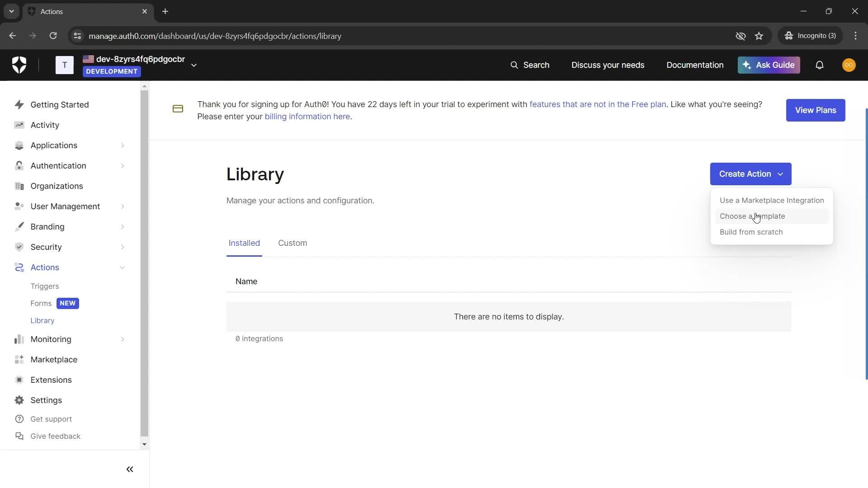Click the Organizations building icon
The image size is (868, 488).
19,186
